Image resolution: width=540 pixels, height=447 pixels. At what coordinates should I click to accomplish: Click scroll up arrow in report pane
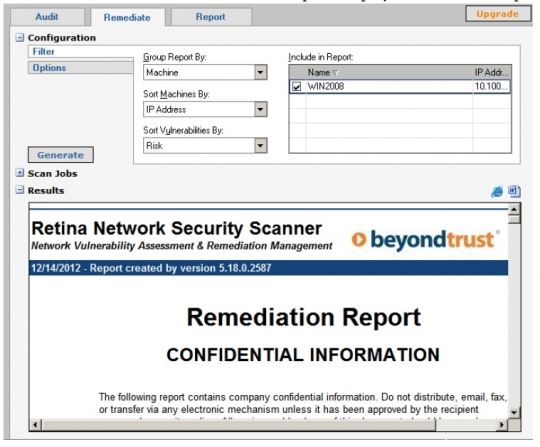(x=514, y=209)
